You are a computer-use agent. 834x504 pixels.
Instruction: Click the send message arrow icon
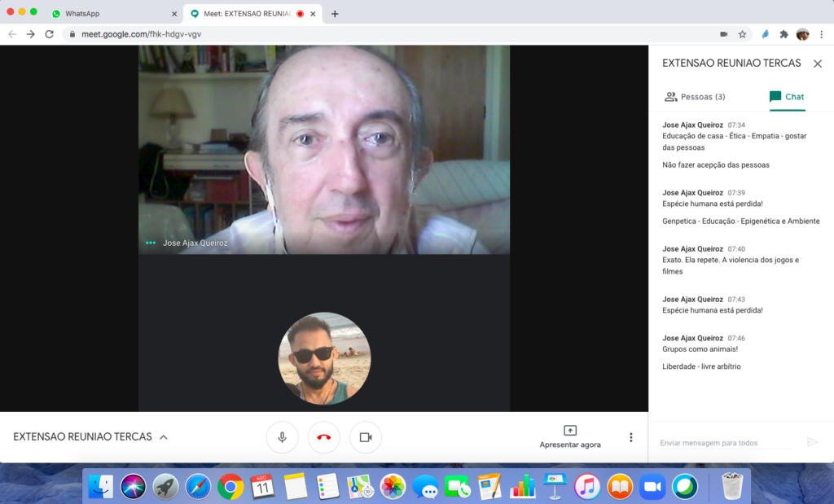point(812,442)
